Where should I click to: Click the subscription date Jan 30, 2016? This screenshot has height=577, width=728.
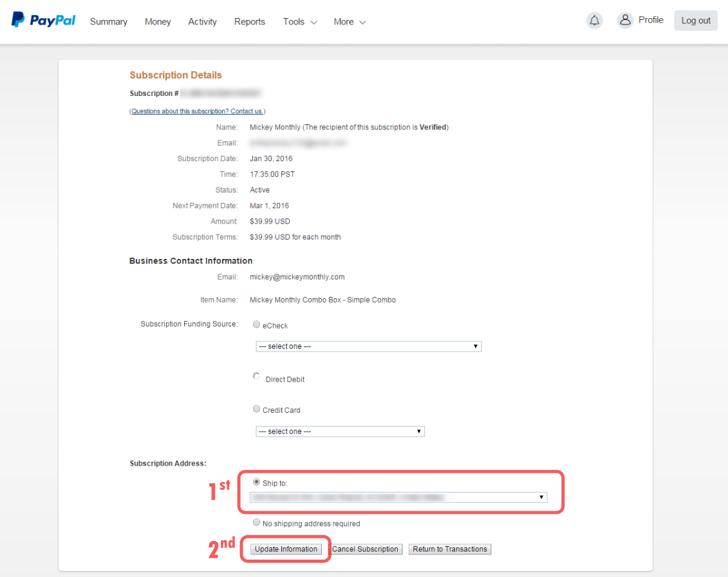[x=271, y=159]
